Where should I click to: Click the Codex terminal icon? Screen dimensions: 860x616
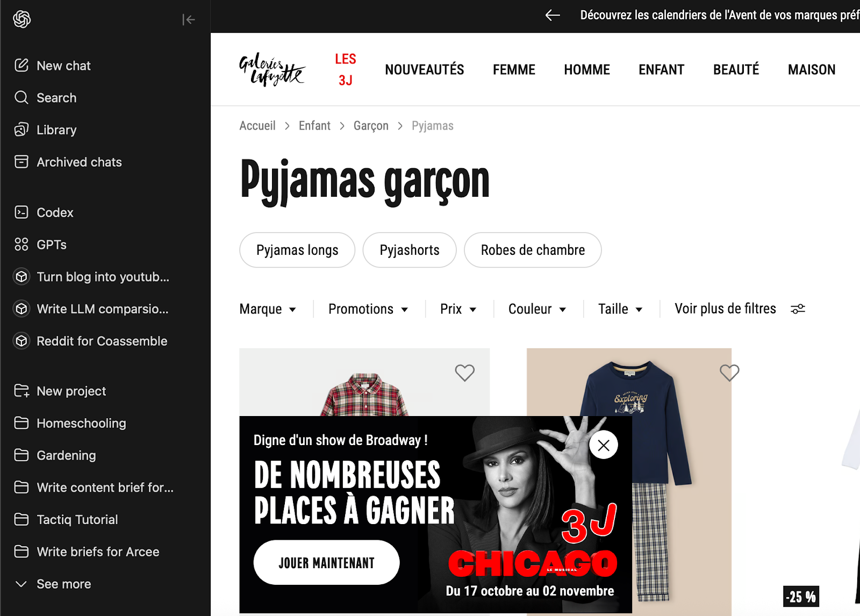tap(21, 212)
